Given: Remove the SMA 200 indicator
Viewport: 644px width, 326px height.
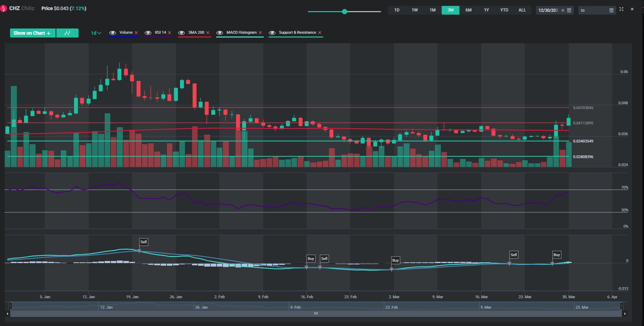Looking at the screenshot, I should 208,33.
